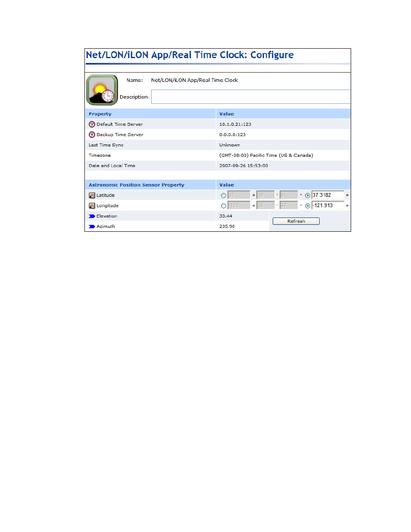Click the Azimuth blue arrow icon
Screen dimensions: 411x532
92,227
